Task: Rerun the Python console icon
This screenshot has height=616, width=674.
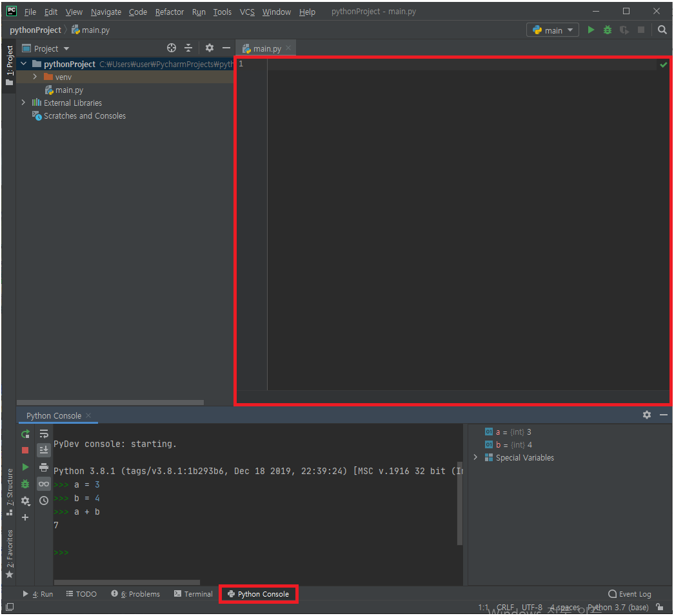Action: coord(25,434)
